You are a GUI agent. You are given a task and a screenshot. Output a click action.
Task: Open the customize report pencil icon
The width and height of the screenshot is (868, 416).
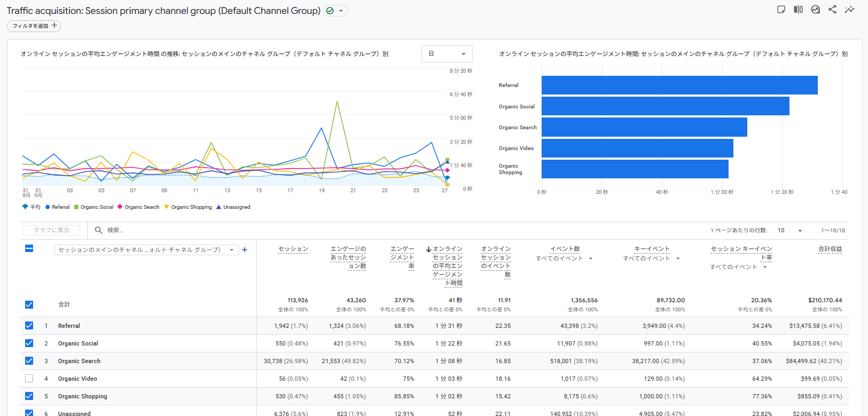coord(781,10)
